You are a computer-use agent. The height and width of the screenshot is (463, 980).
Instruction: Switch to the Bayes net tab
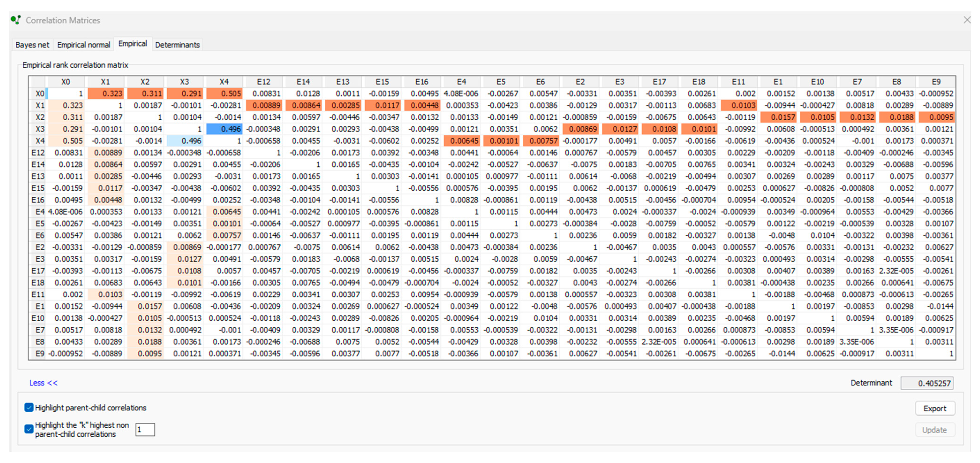(x=32, y=45)
